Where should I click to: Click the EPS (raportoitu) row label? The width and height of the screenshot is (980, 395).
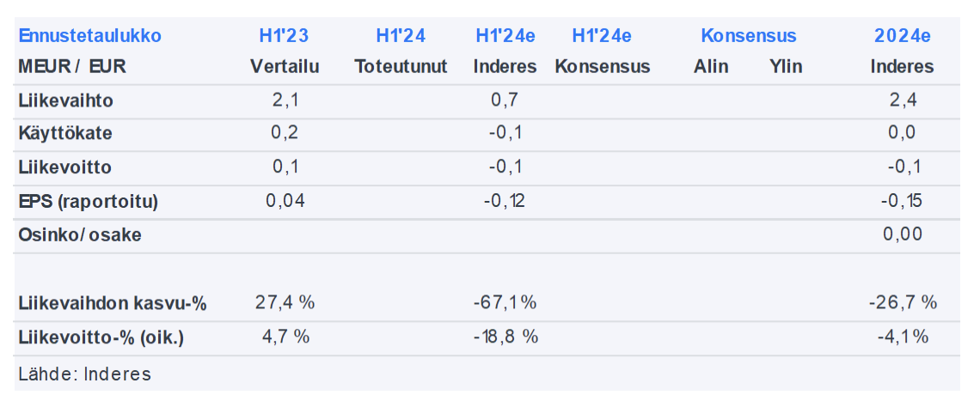88,202
